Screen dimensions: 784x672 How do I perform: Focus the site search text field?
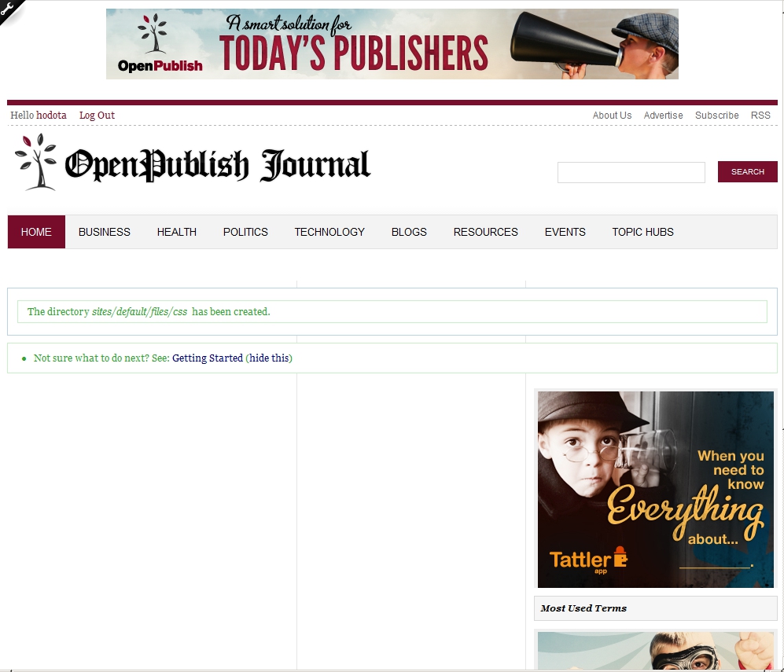[x=631, y=172]
